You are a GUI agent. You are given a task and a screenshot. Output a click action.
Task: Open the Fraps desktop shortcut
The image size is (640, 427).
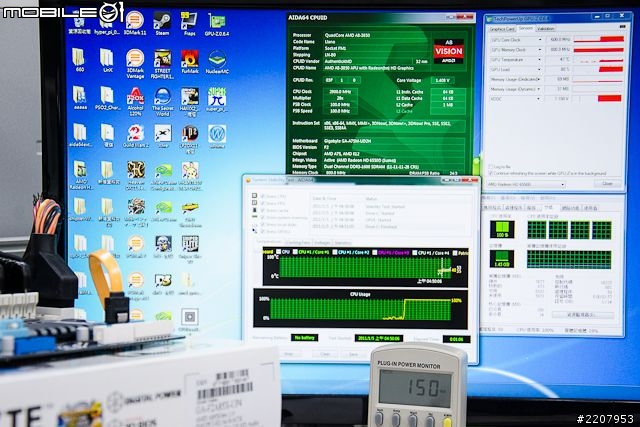[x=189, y=23]
